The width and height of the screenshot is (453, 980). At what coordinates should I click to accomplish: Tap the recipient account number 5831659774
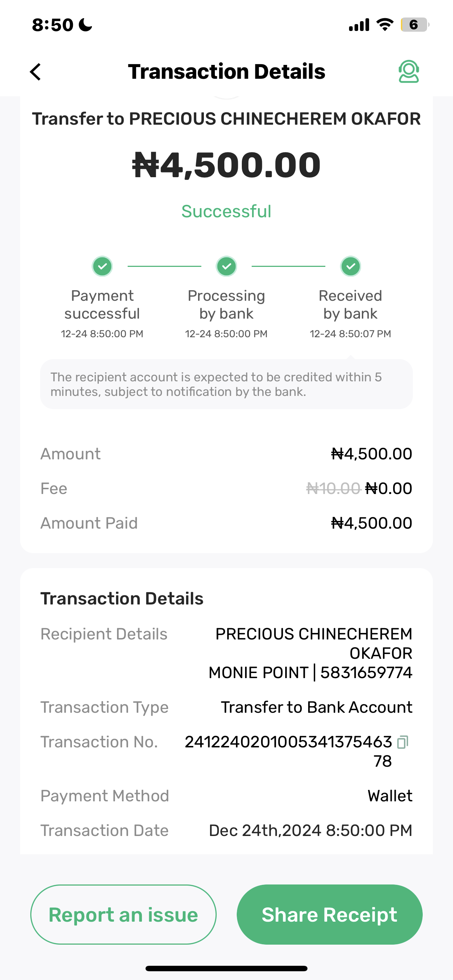[366, 673]
